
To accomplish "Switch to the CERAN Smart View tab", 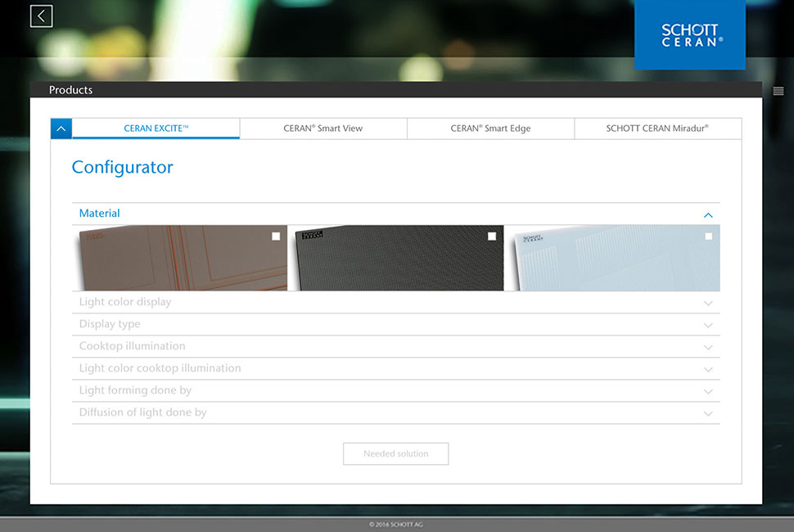I will pyautogui.click(x=323, y=128).
